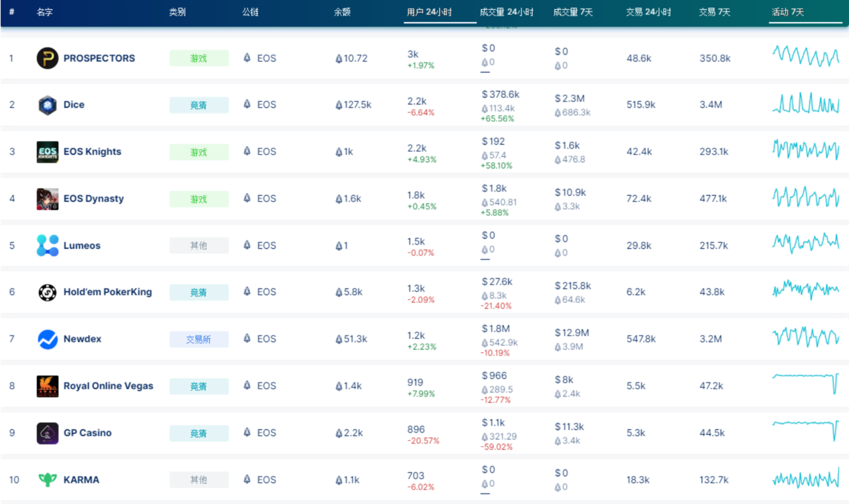Open the GP Casino logo icon
The width and height of the screenshot is (849, 504).
(47, 433)
